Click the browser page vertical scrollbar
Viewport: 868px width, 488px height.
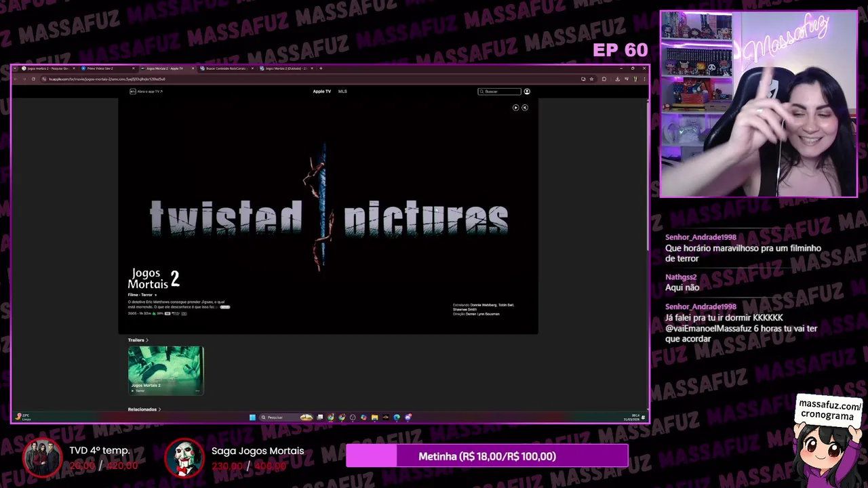click(x=648, y=176)
